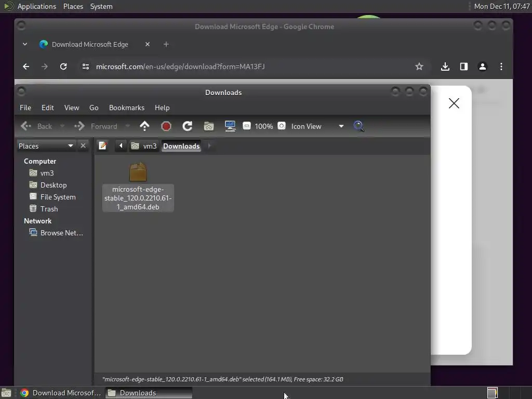The image size is (532, 399).
Task: Go up to the parent folder
Action: click(144, 126)
